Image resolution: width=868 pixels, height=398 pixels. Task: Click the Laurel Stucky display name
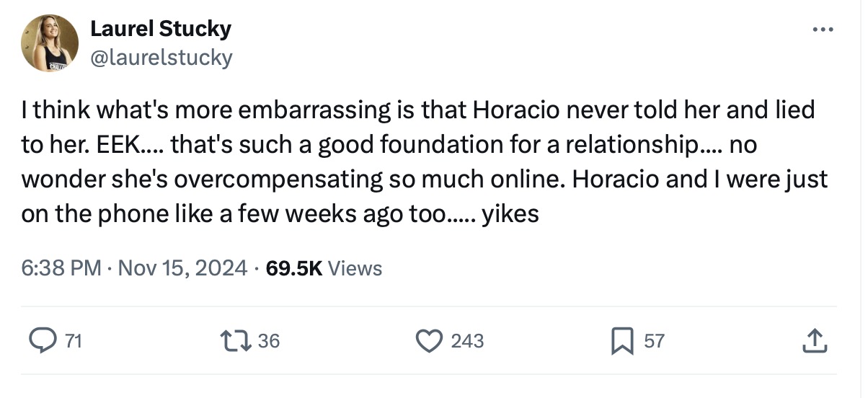click(x=160, y=29)
